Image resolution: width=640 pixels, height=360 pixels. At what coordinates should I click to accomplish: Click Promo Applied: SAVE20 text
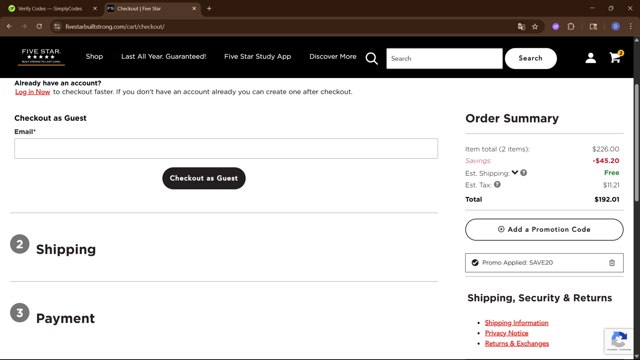pos(517,262)
